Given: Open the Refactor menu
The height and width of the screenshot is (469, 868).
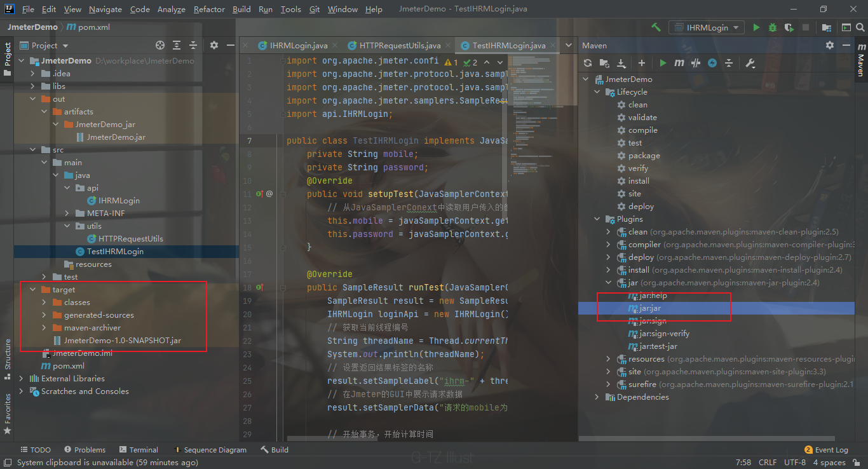Looking at the screenshot, I should pos(209,10).
